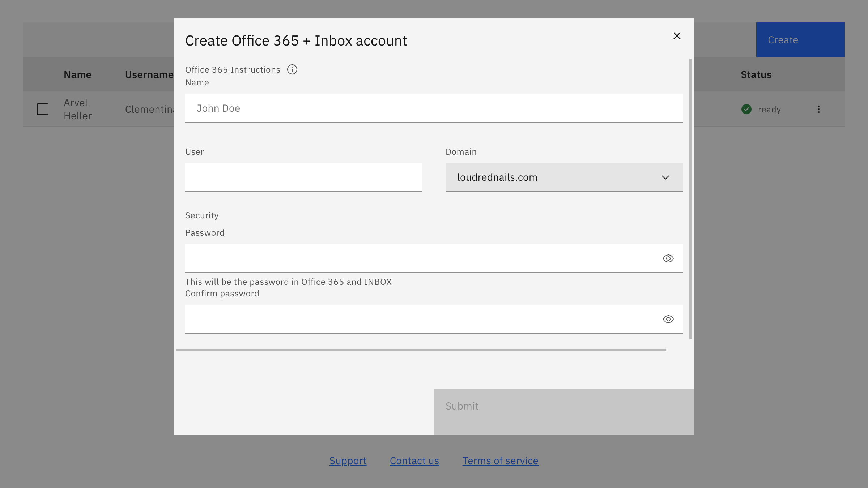Tick the checkbox for Arvel Heller row
Viewport: 868px width, 488px height.
click(43, 109)
